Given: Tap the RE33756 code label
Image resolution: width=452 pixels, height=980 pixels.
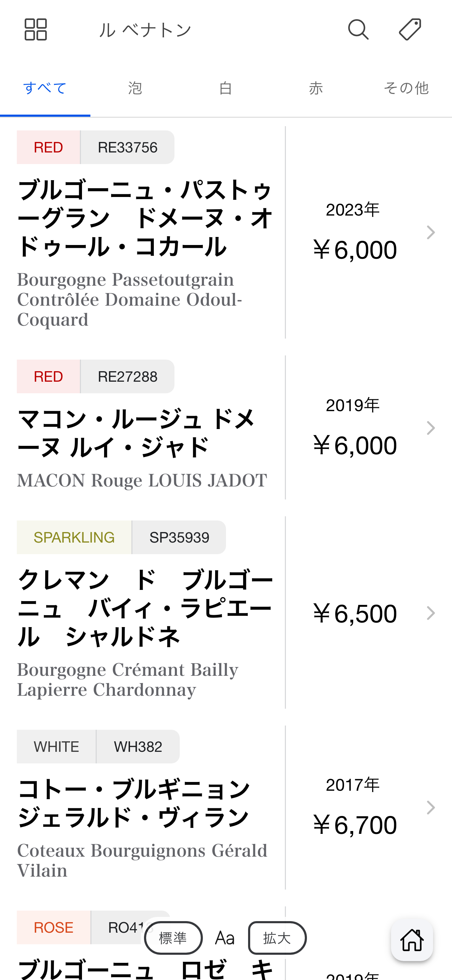Looking at the screenshot, I should [128, 148].
